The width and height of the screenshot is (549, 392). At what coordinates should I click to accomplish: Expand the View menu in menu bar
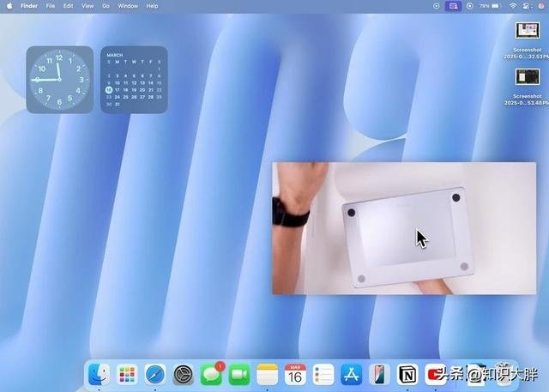[87, 5]
